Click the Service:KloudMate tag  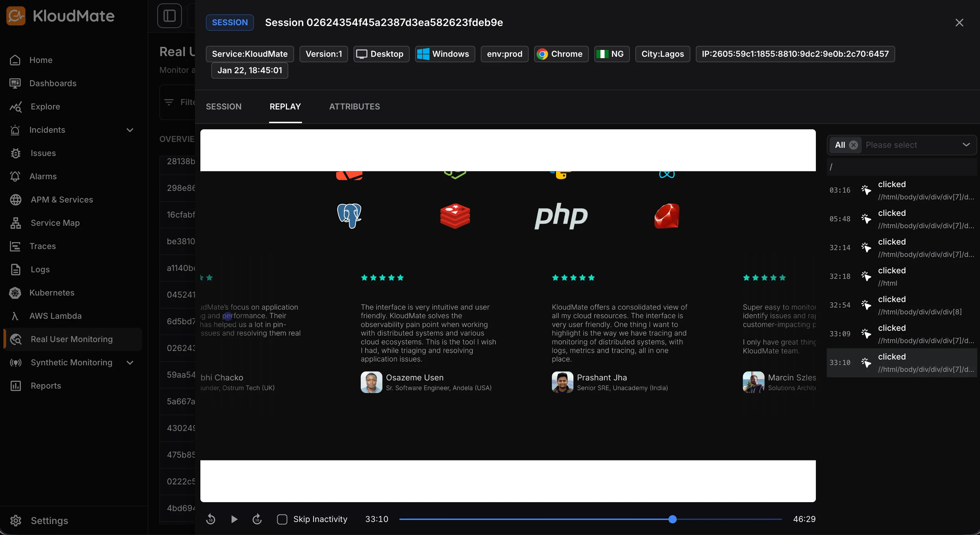pos(250,54)
